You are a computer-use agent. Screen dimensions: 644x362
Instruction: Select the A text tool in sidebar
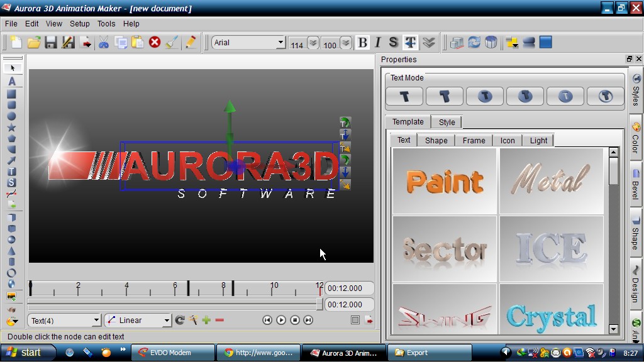tap(12, 81)
